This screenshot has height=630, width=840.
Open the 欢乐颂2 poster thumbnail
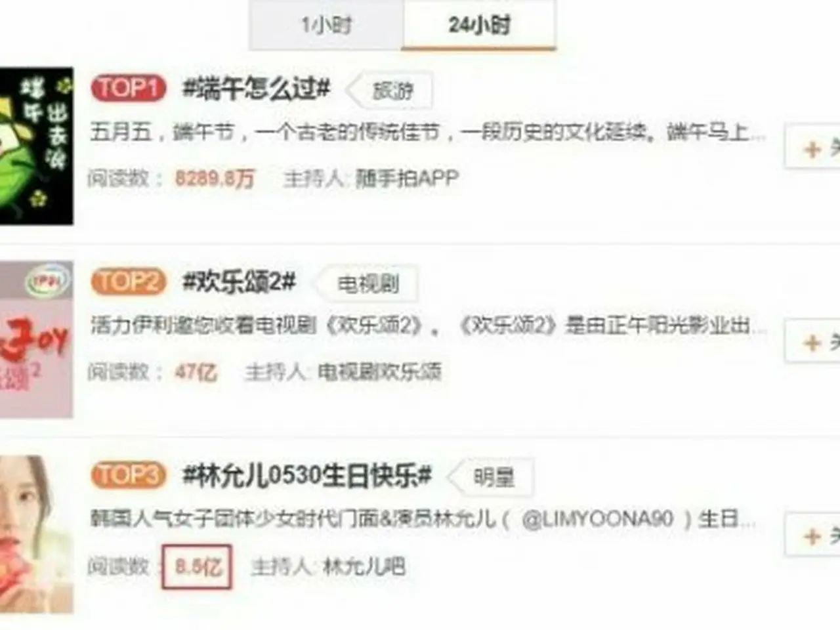click(36, 339)
